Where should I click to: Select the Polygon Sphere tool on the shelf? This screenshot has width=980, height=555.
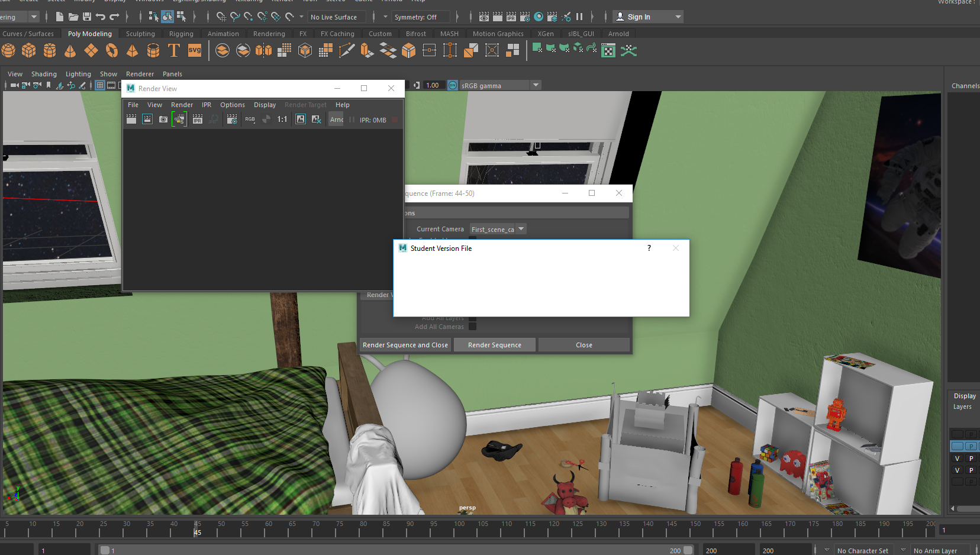(9, 50)
